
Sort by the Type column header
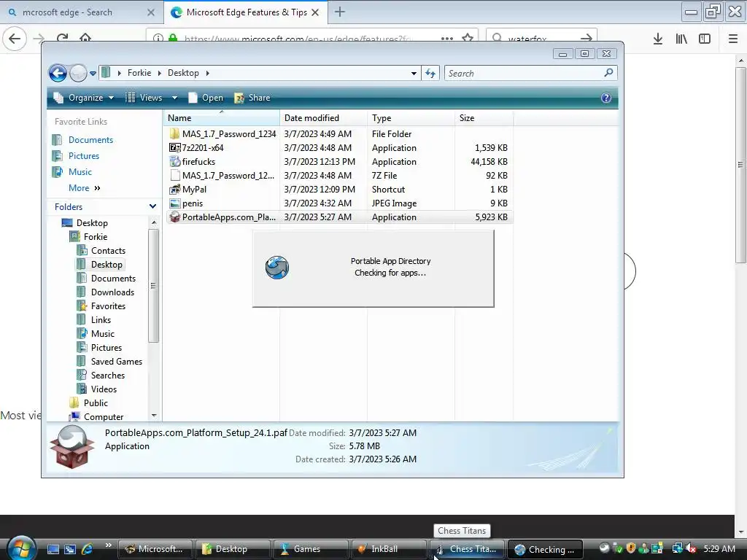411,117
